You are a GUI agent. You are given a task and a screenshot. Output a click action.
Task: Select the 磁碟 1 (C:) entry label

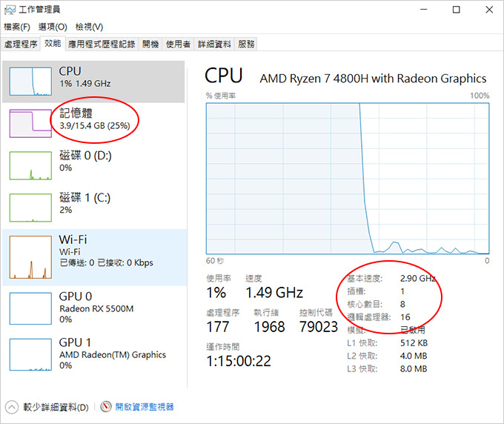[x=84, y=198]
